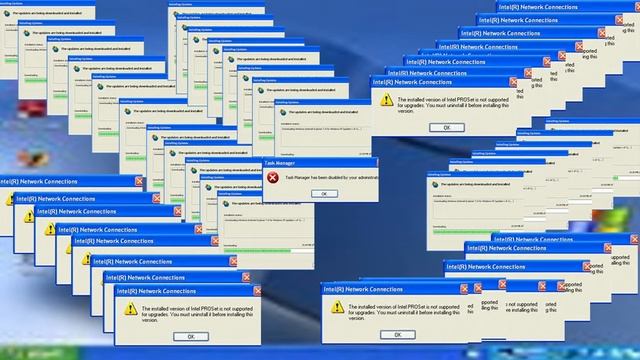Click progress bar in update window below Task Manager
640x360 pixels.
[x=269, y=251]
